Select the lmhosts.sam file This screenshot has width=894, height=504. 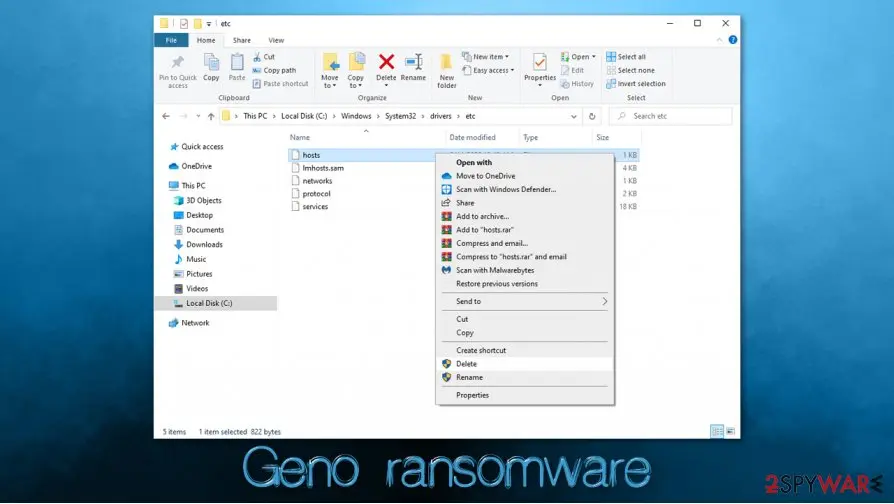(323, 168)
